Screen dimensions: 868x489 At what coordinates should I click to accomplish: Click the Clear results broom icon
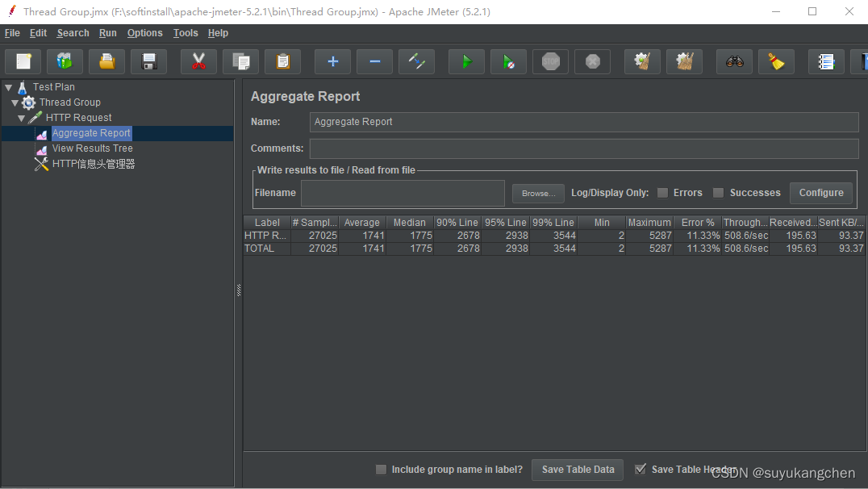click(x=643, y=61)
